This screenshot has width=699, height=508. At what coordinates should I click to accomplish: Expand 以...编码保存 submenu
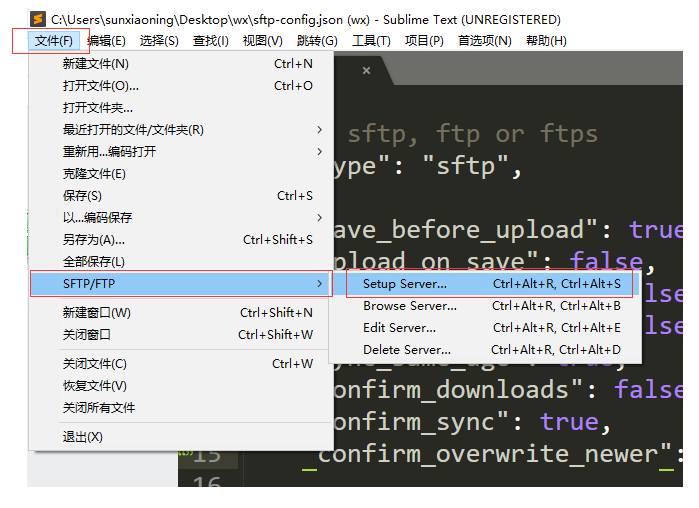click(181, 217)
